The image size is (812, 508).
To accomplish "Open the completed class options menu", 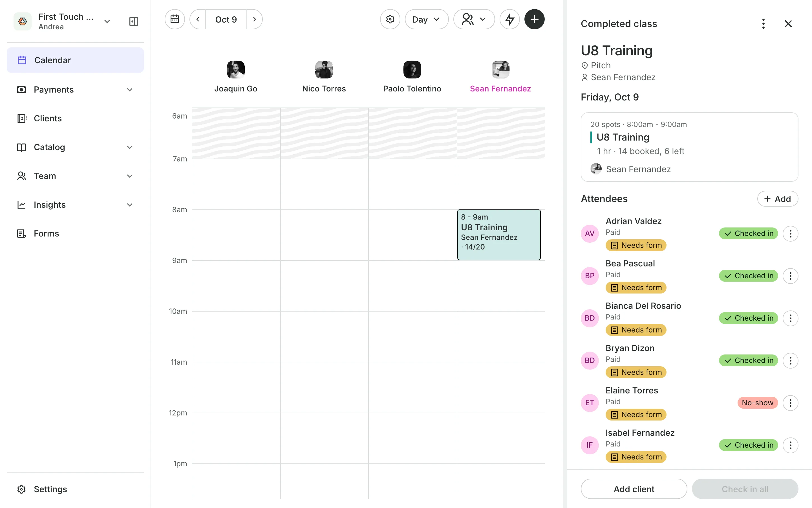I will 763,23.
